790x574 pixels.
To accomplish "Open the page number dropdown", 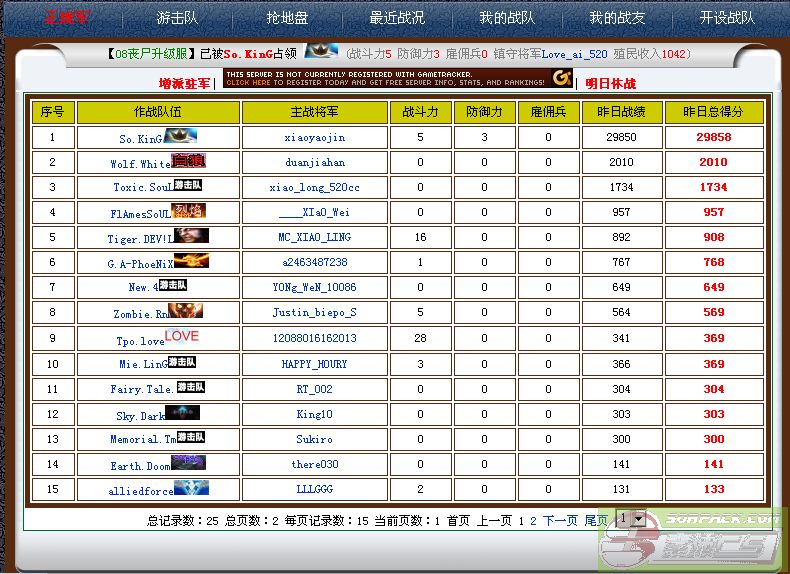I will pos(631,520).
